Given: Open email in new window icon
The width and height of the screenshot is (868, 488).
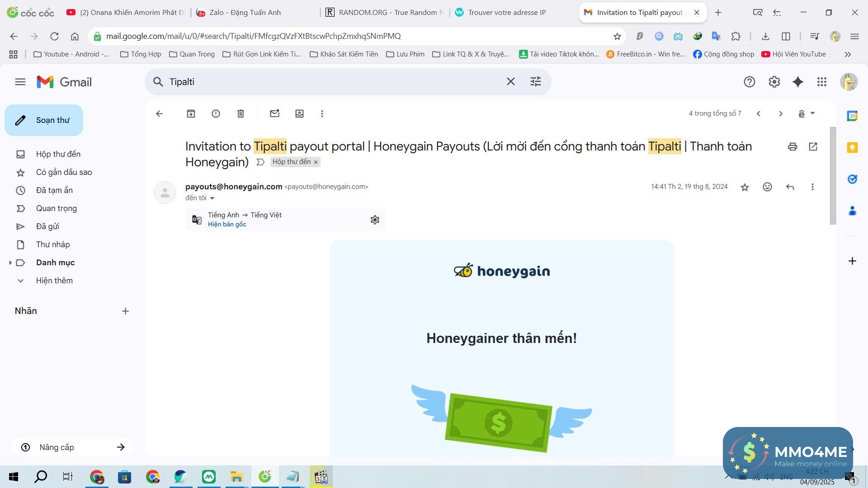Looking at the screenshot, I should click(x=813, y=146).
